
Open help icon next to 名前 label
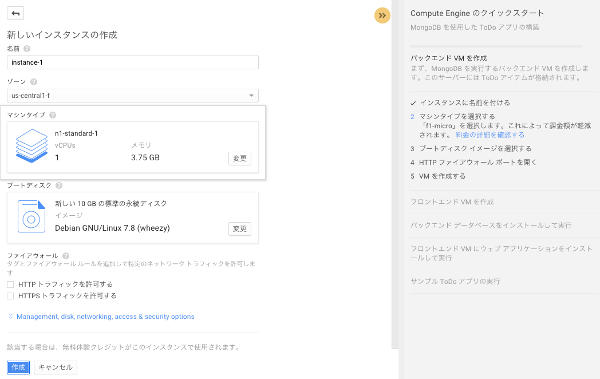pyautogui.click(x=27, y=49)
